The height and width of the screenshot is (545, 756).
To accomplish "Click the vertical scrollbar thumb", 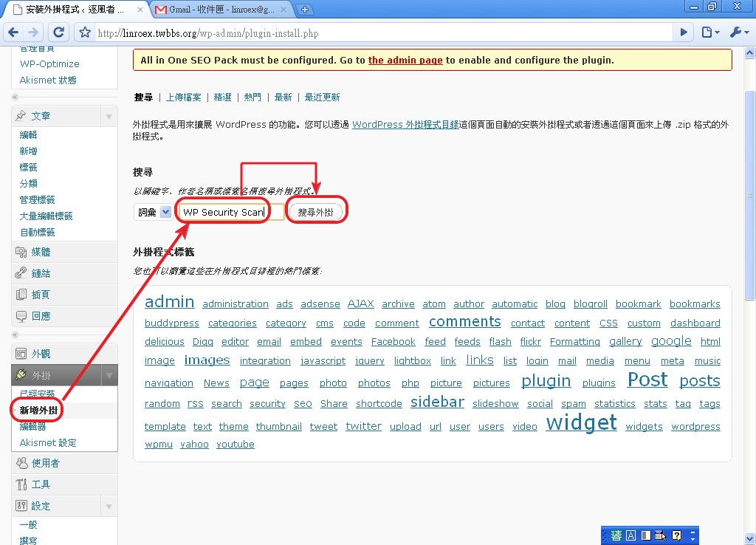I will [750, 195].
